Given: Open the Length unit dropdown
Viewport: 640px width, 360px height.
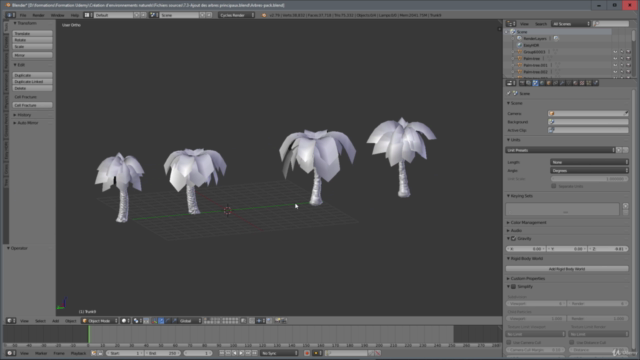Looking at the screenshot, I should tap(589, 162).
